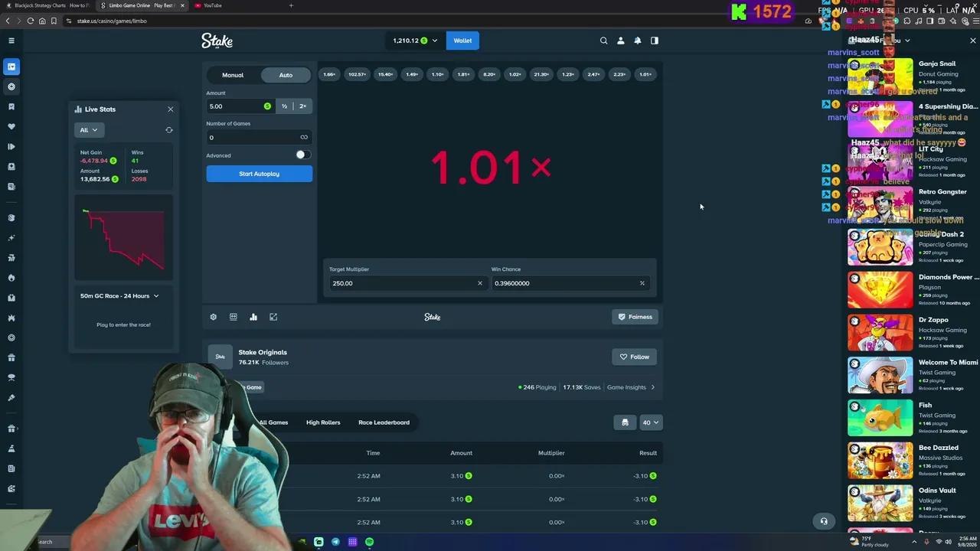This screenshot has height=551, width=980.
Task: Open the Odins Vault game thumbnail
Action: coord(880,503)
